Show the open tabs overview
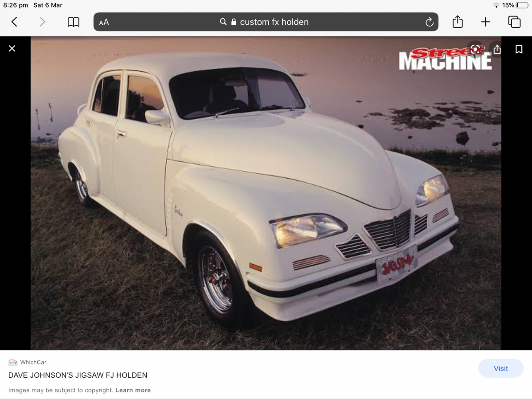The height and width of the screenshot is (399, 532). [514, 22]
